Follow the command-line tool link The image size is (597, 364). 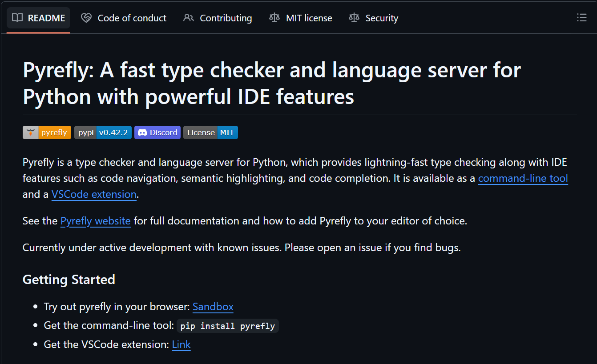(x=523, y=178)
